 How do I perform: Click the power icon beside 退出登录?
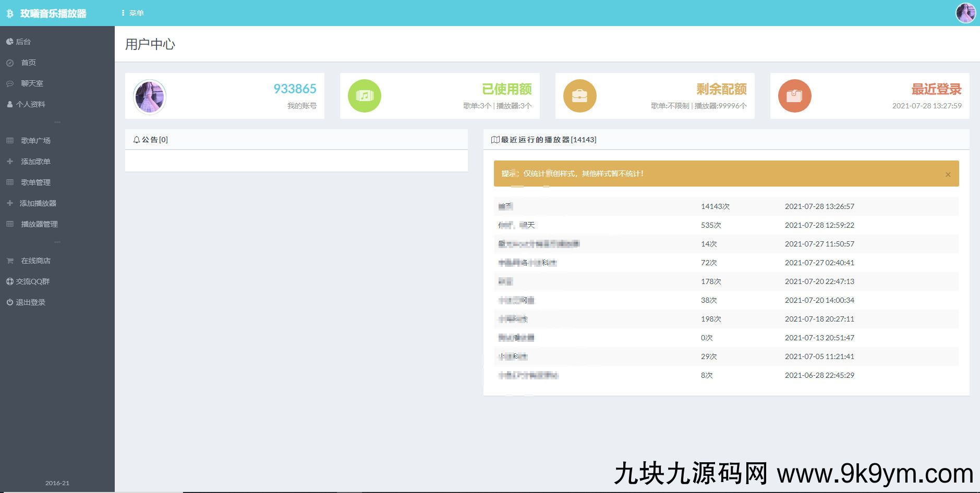[9, 302]
